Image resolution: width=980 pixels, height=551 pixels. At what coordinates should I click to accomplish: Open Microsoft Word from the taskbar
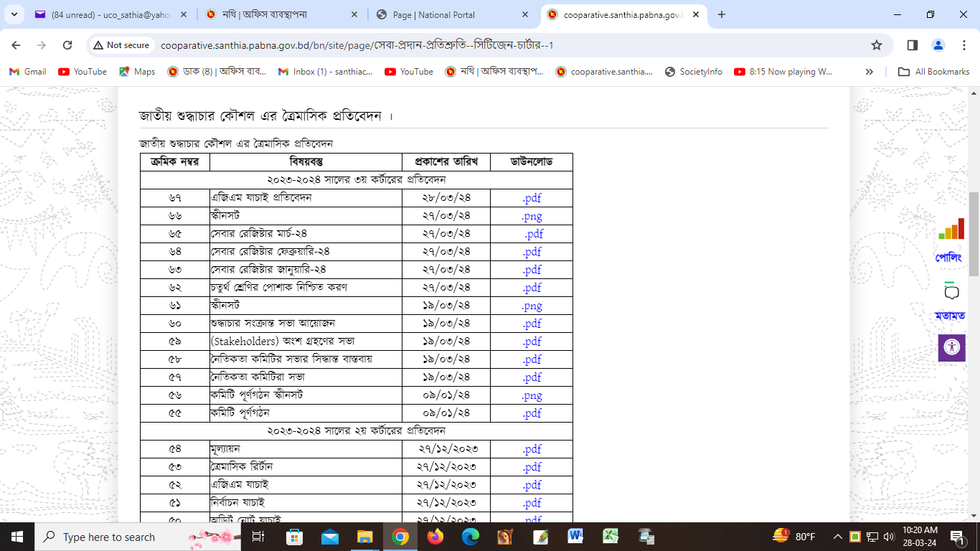[575, 537]
